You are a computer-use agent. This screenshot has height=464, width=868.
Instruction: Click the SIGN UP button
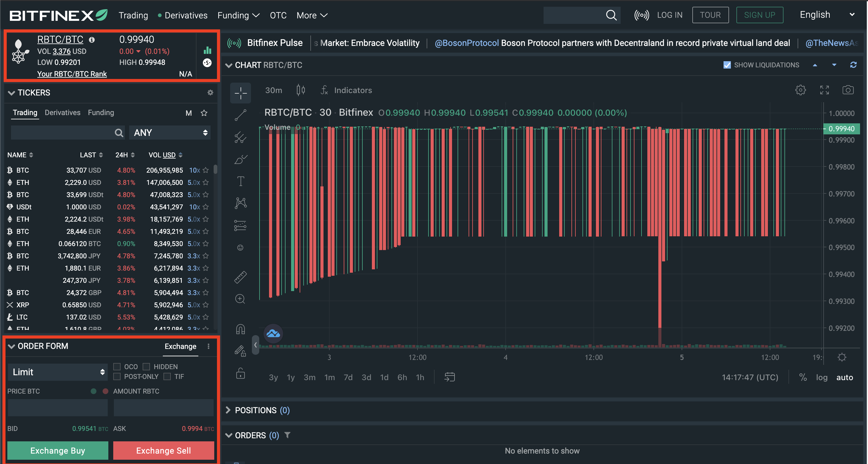pyautogui.click(x=760, y=15)
